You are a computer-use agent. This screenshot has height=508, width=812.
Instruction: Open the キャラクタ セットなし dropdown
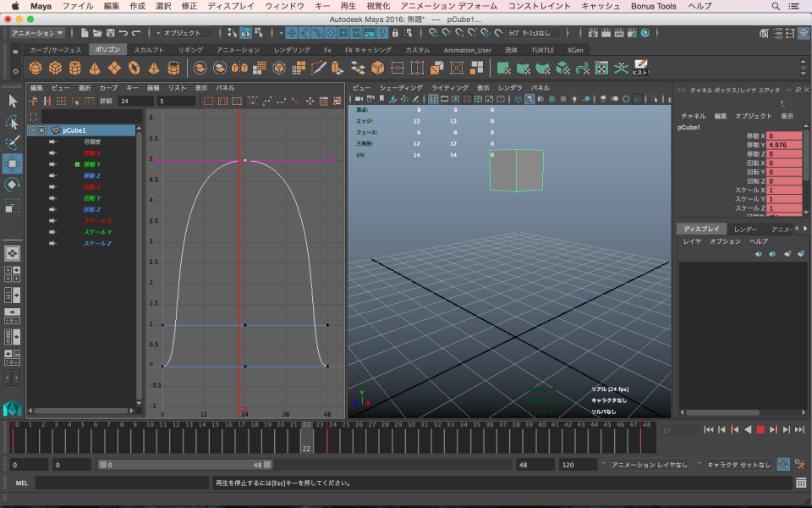coord(739,465)
